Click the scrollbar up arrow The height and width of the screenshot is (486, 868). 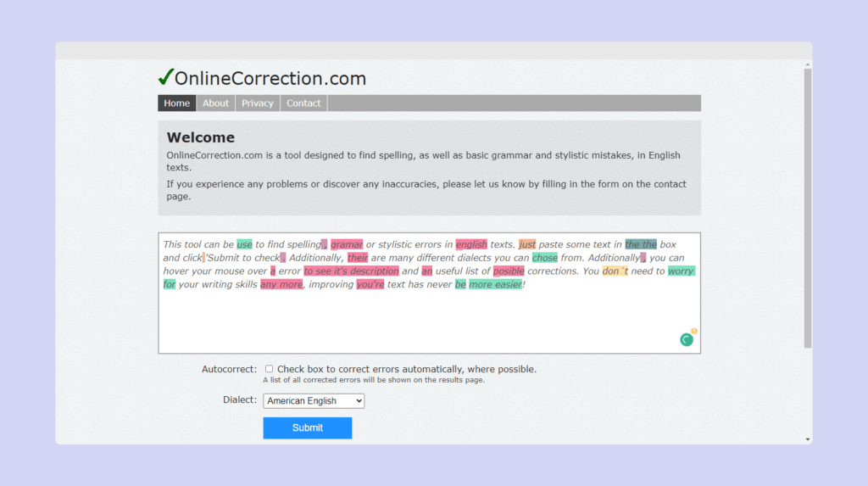(x=808, y=64)
